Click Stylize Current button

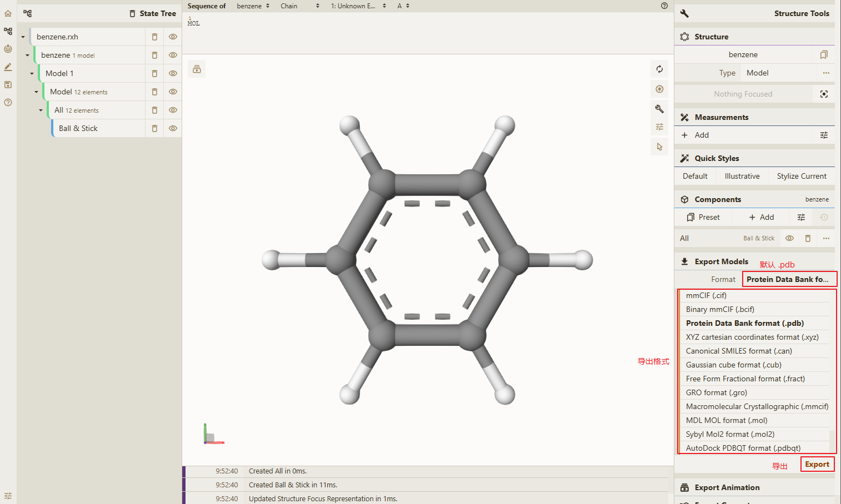[x=802, y=176]
